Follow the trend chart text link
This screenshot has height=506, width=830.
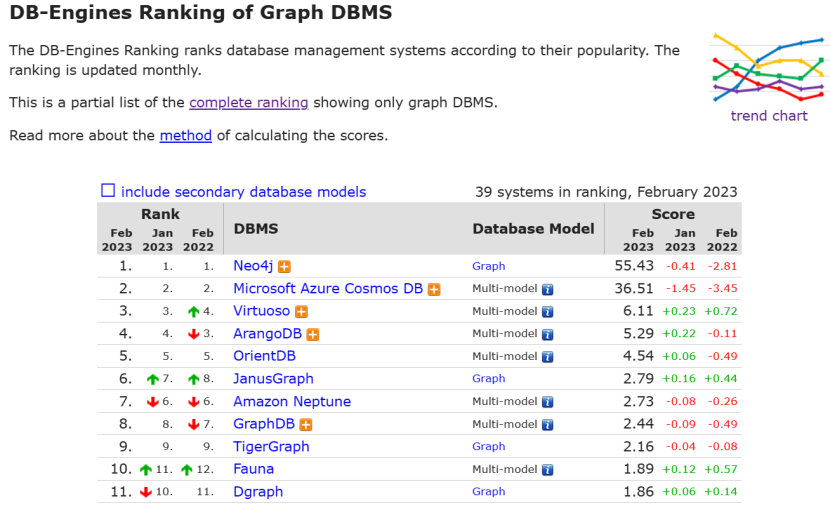(x=769, y=116)
